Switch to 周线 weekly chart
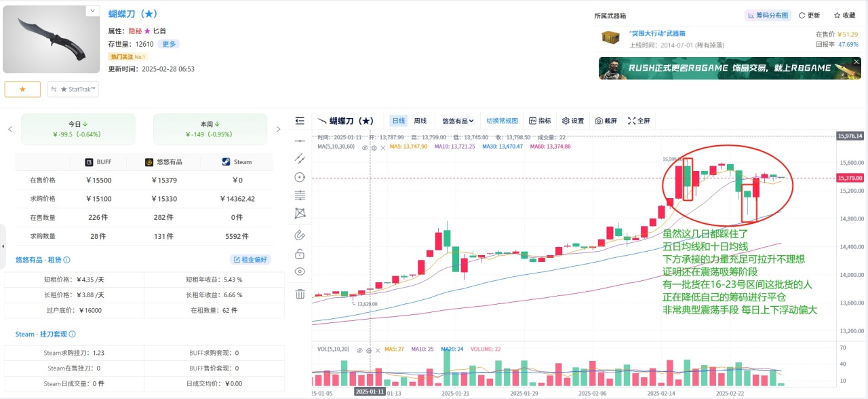This screenshot has height=399, width=868. [x=420, y=121]
